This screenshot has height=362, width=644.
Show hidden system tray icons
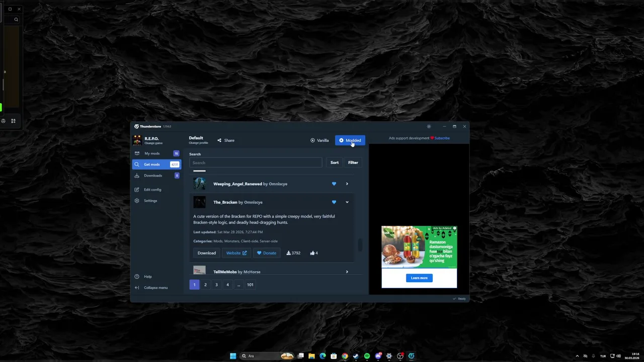click(x=577, y=356)
